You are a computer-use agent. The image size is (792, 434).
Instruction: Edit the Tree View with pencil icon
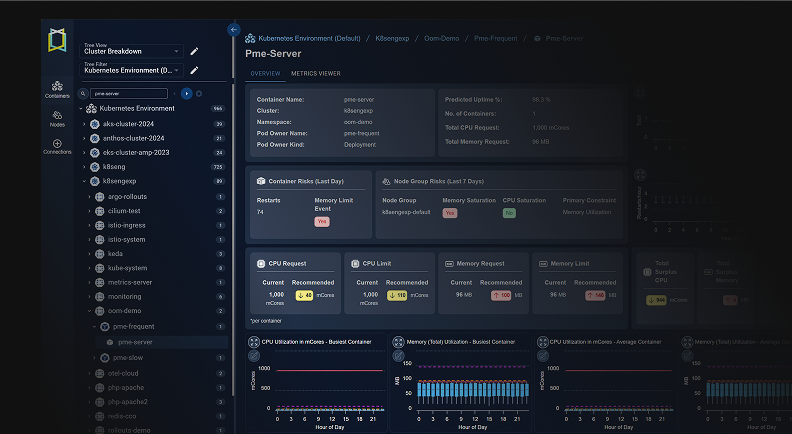(x=194, y=50)
